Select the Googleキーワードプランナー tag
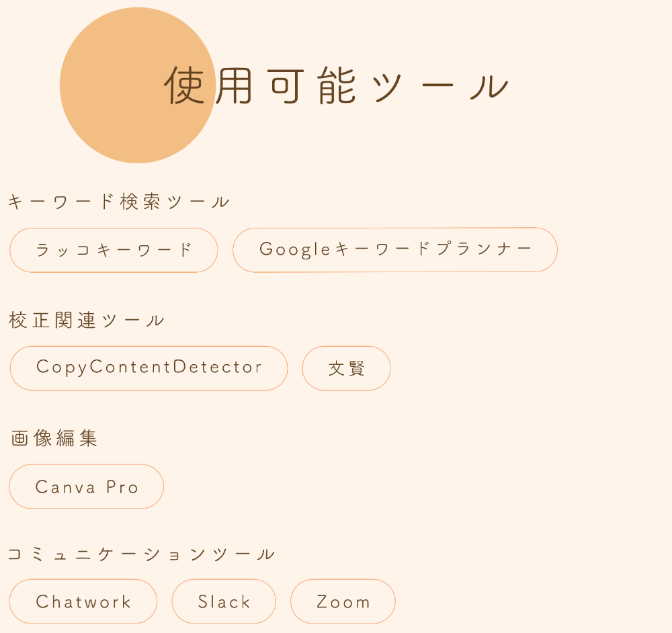 point(395,250)
